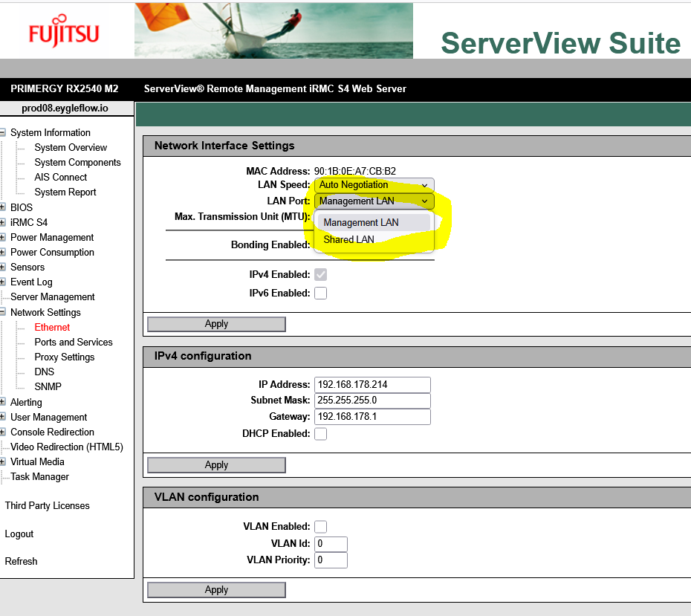Screen dimensions: 691x616
Task: Choose Management LAN option in list
Action: (x=374, y=222)
